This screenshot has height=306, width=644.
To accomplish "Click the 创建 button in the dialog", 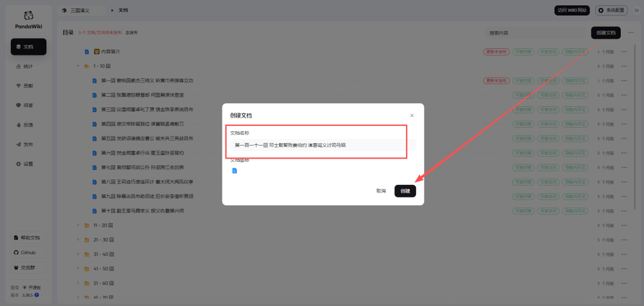I will [x=405, y=191].
